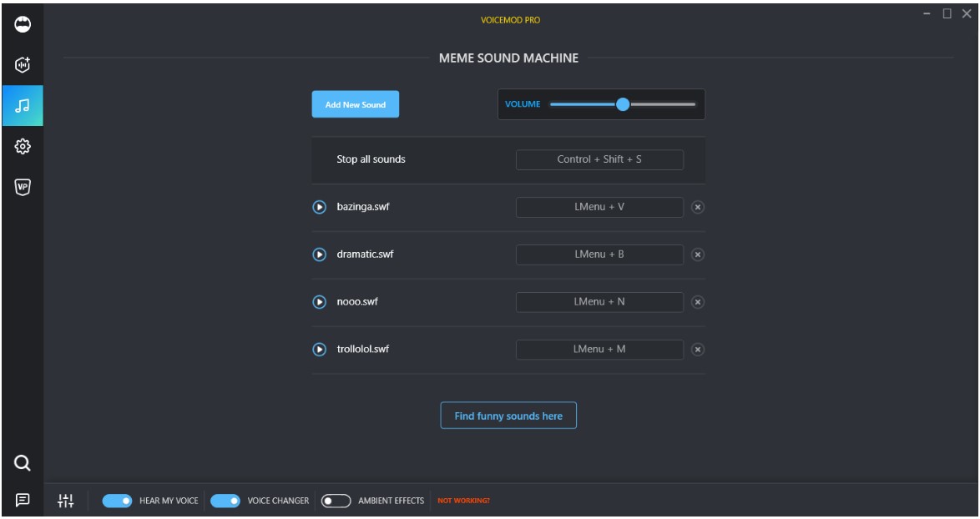980x519 pixels.
Task: Select the nooo.swf file name
Action: tap(357, 302)
